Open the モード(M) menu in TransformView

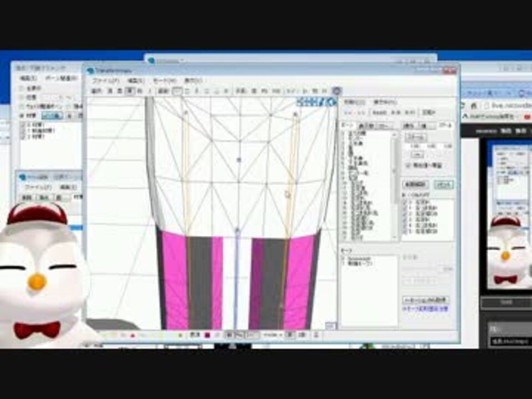tap(165, 81)
